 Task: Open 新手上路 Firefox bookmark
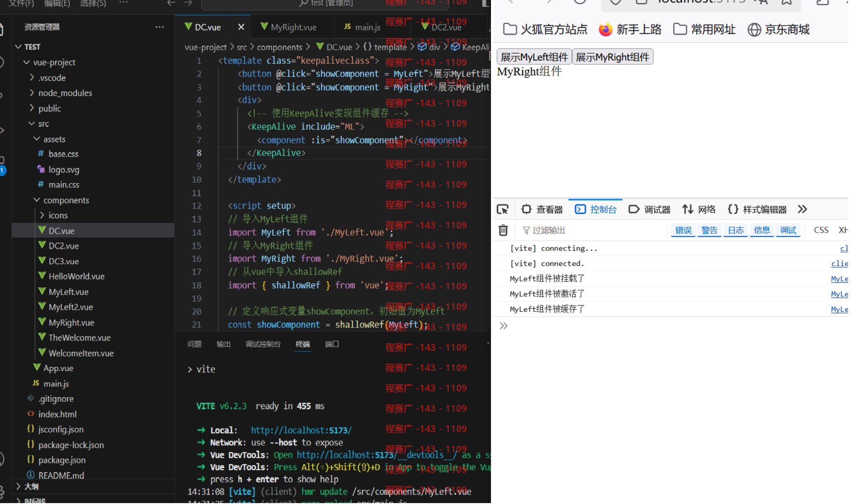[630, 29]
